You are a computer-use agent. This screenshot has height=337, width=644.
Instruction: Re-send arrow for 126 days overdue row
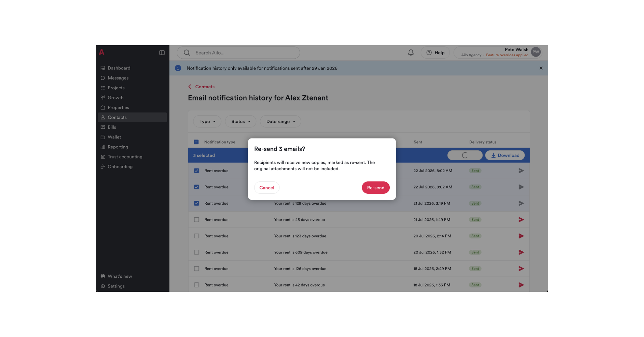[521, 269]
